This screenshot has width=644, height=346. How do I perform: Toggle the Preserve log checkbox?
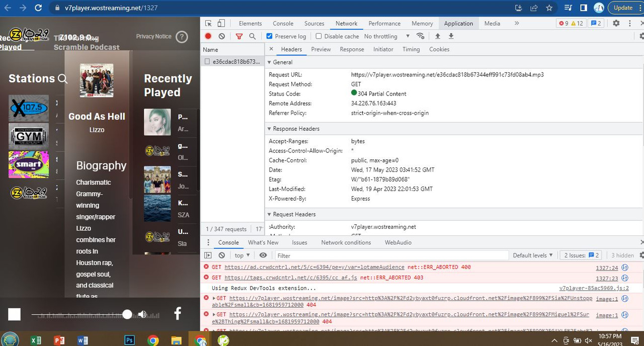(269, 36)
